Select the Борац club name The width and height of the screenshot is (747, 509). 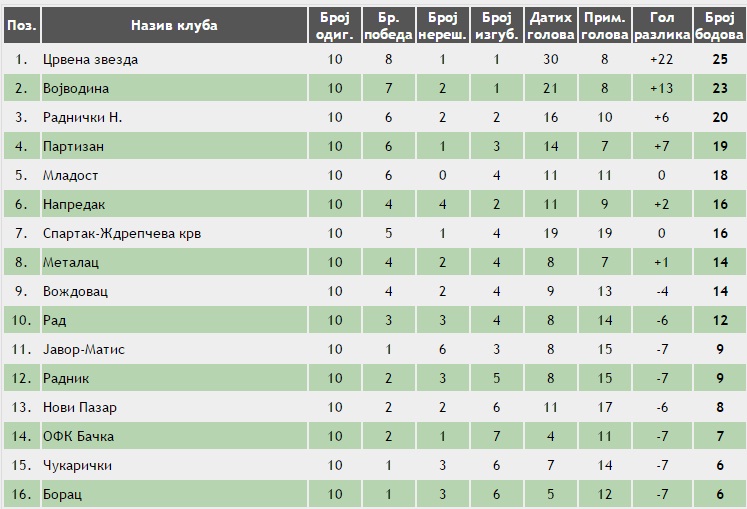(x=62, y=494)
